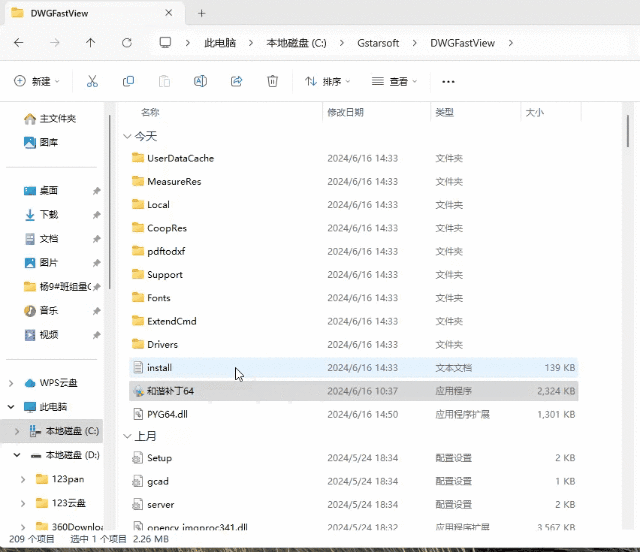Select the gcad configuration file
Viewport: 640px width, 552px height.
(353, 481)
